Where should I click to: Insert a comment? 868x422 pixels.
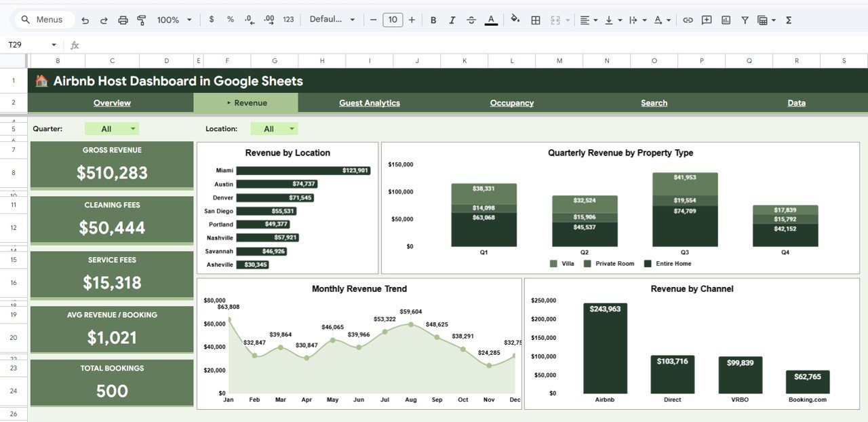[706, 20]
